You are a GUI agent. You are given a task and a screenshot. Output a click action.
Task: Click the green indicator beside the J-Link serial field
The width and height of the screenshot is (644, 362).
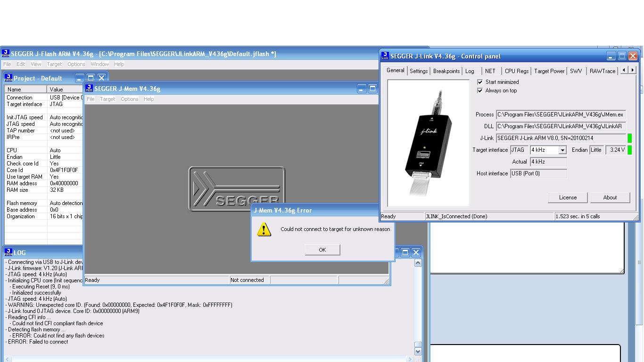629,138
